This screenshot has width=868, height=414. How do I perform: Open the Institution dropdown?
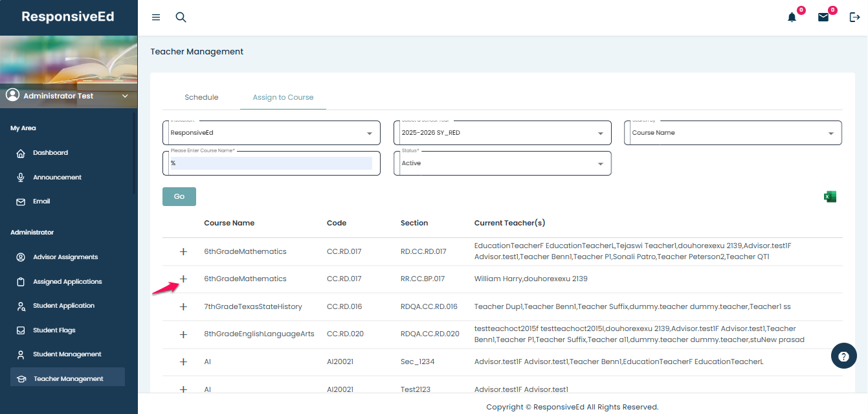coord(271,133)
